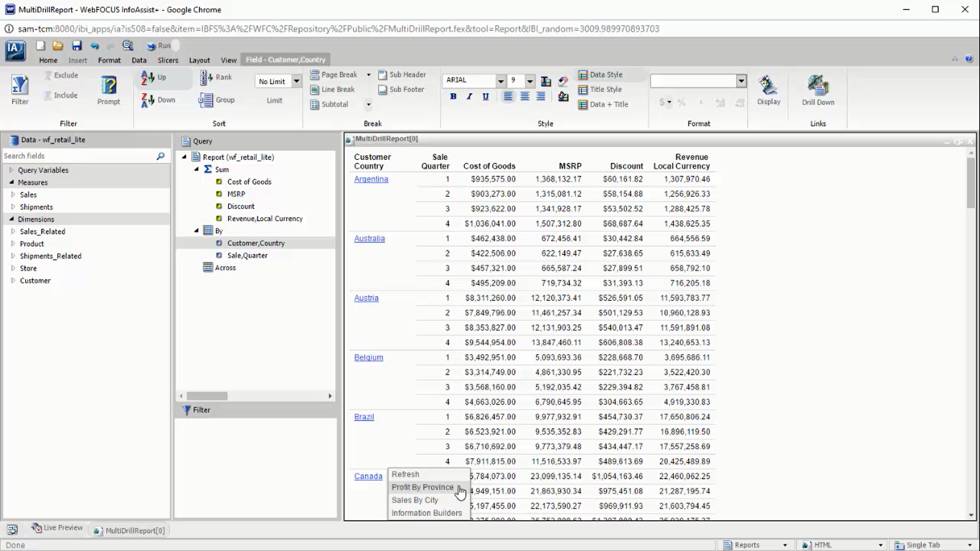Collapse the Measures section
The height and width of the screenshot is (551, 980).
point(11,182)
